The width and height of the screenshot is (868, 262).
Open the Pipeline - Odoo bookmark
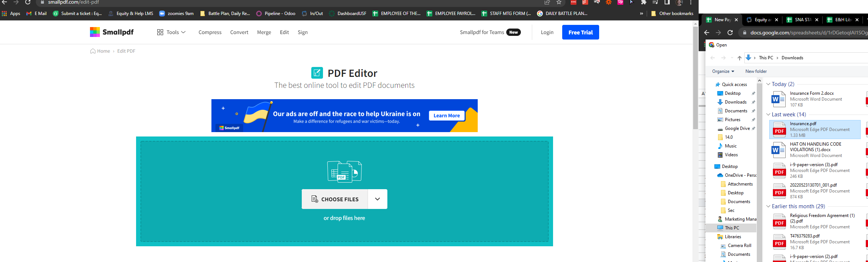(276, 14)
